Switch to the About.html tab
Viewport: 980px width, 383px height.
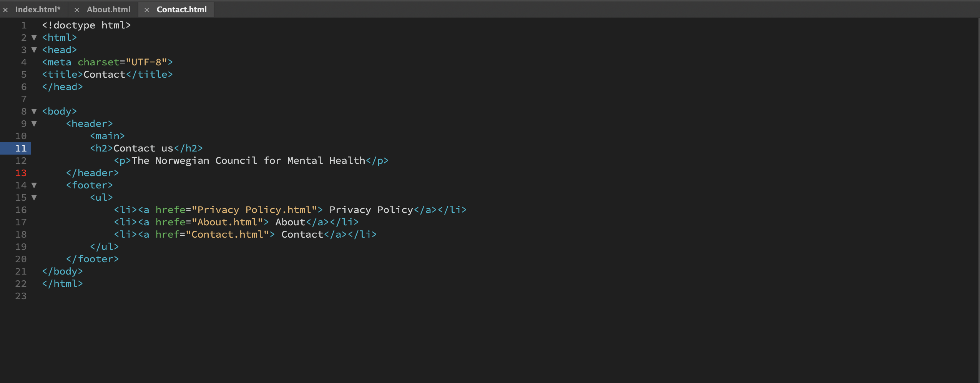point(108,10)
